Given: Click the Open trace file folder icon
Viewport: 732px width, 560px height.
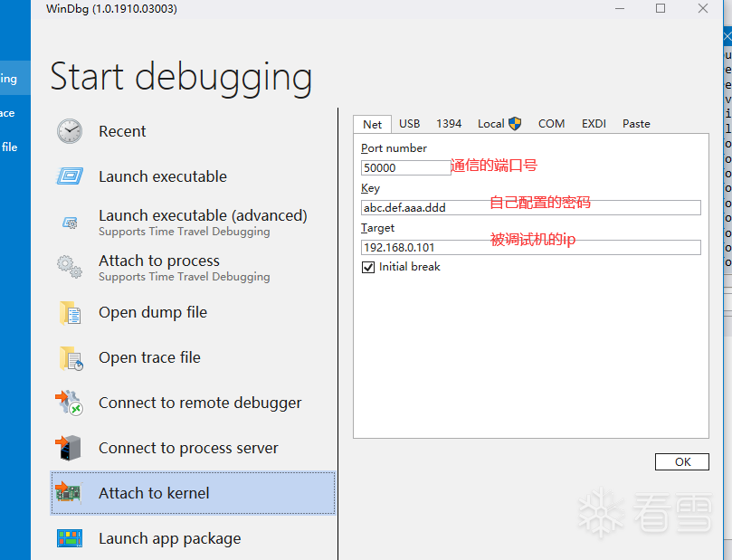Looking at the screenshot, I should tap(71, 358).
